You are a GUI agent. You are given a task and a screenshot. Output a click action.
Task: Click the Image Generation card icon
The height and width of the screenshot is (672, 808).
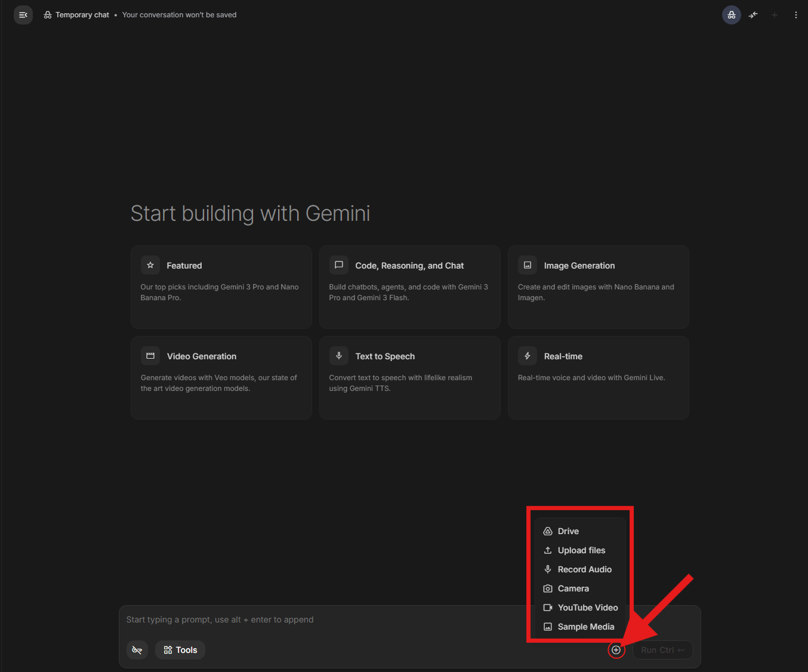click(528, 265)
